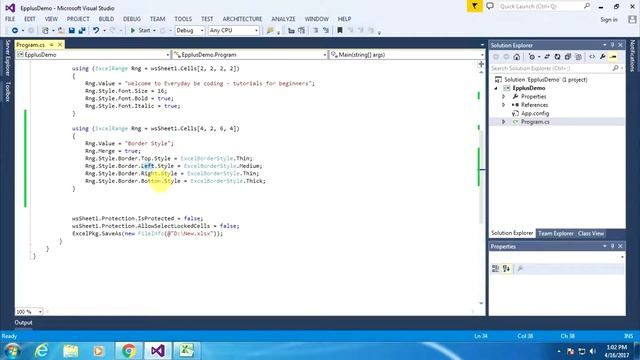Open the Any CPU platform dropdown
The image size is (640, 360).
coord(233,31)
